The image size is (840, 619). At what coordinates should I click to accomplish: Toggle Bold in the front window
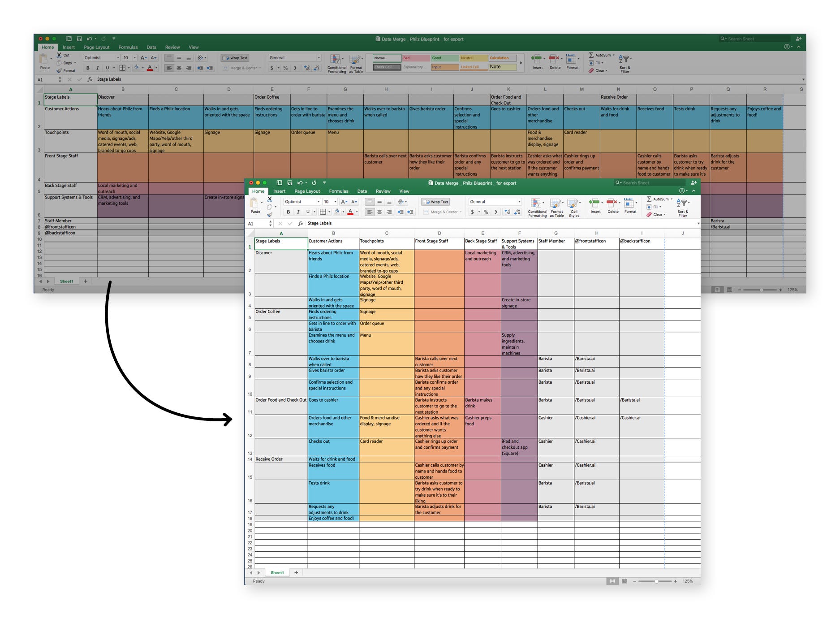[289, 212]
